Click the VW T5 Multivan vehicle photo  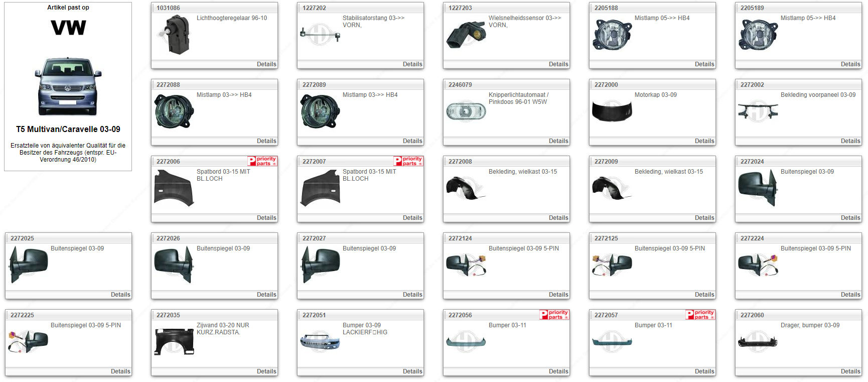point(68,87)
